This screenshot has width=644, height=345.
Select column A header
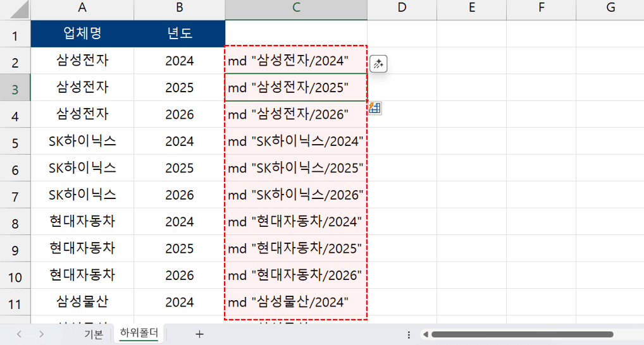[x=82, y=10]
